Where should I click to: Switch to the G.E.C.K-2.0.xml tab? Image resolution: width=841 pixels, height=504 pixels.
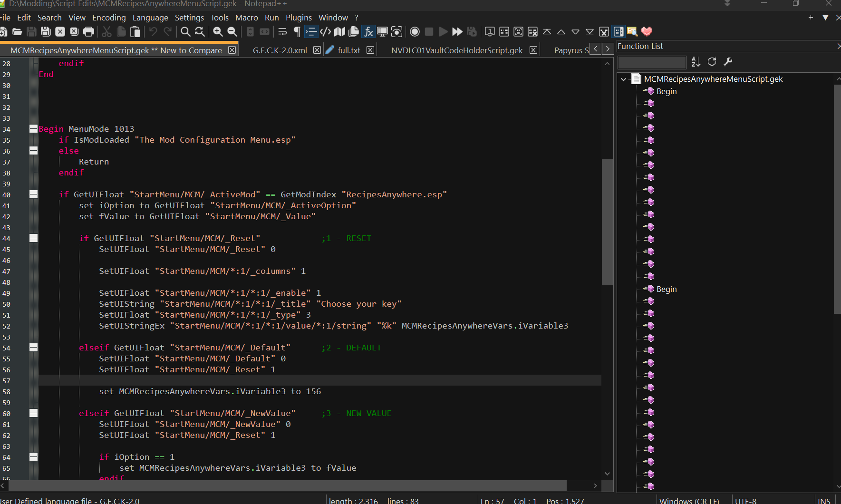(280, 50)
